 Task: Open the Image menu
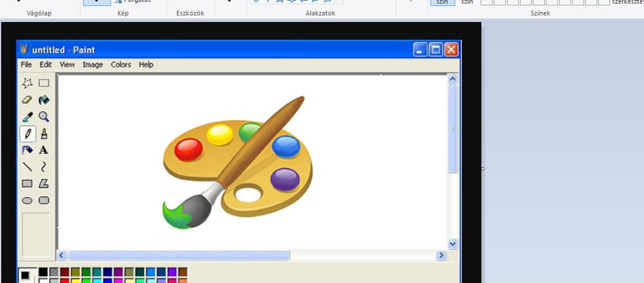[92, 65]
